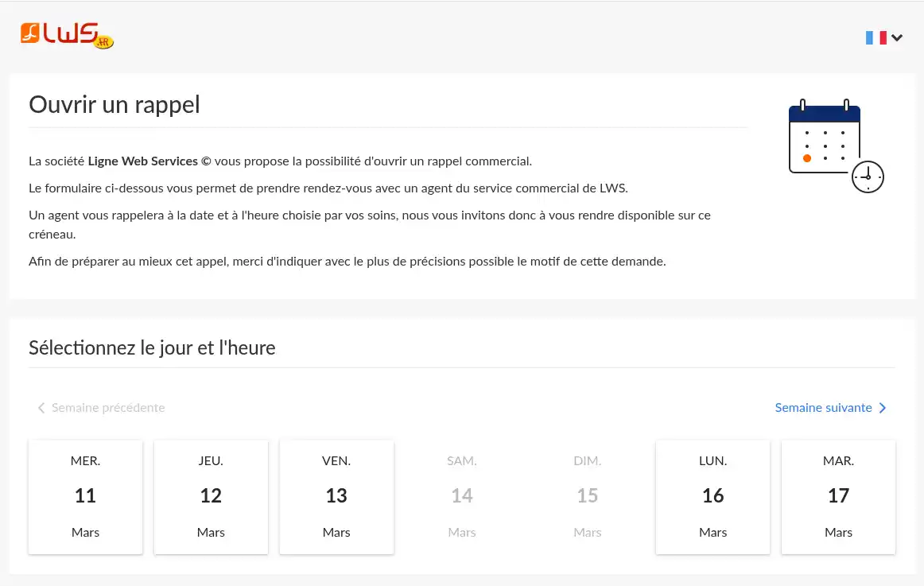Click the FR badge on the LWS logo
The image size is (924, 586).
click(104, 40)
